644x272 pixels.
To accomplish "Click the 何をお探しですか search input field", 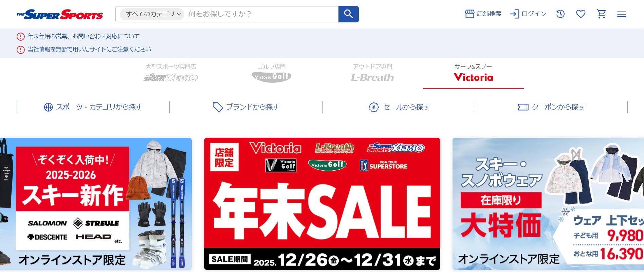I will 261,14.
